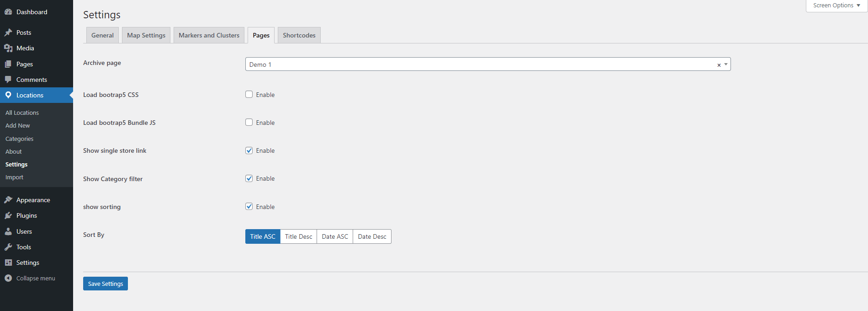The height and width of the screenshot is (311, 868).
Task: Open the Shortcodes tab
Action: [299, 35]
